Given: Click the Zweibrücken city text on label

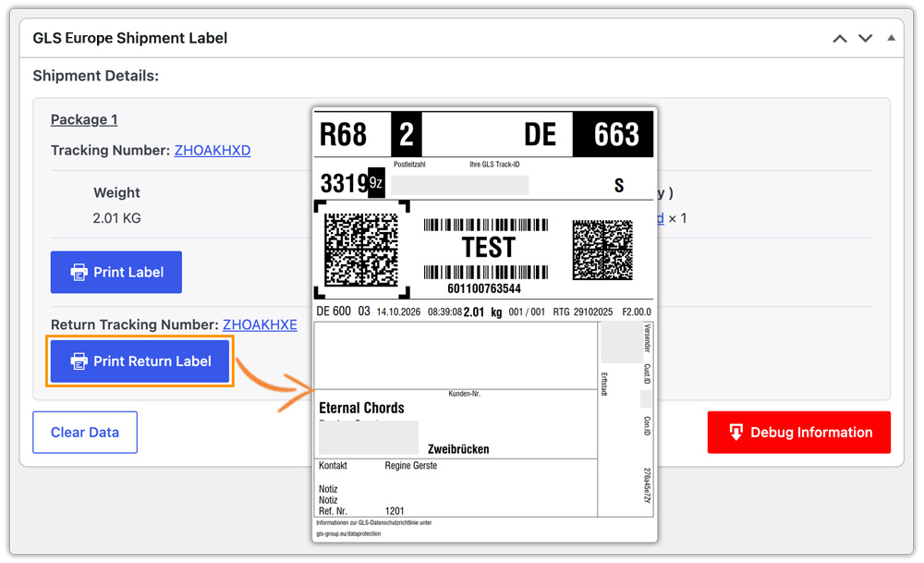Looking at the screenshot, I should pos(458,449).
